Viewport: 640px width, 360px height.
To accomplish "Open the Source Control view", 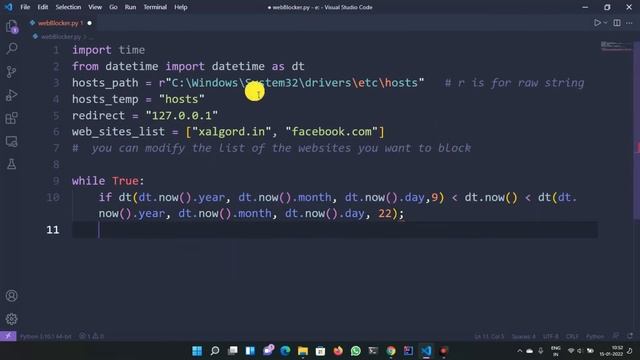I will pyautogui.click(x=11, y=72).
